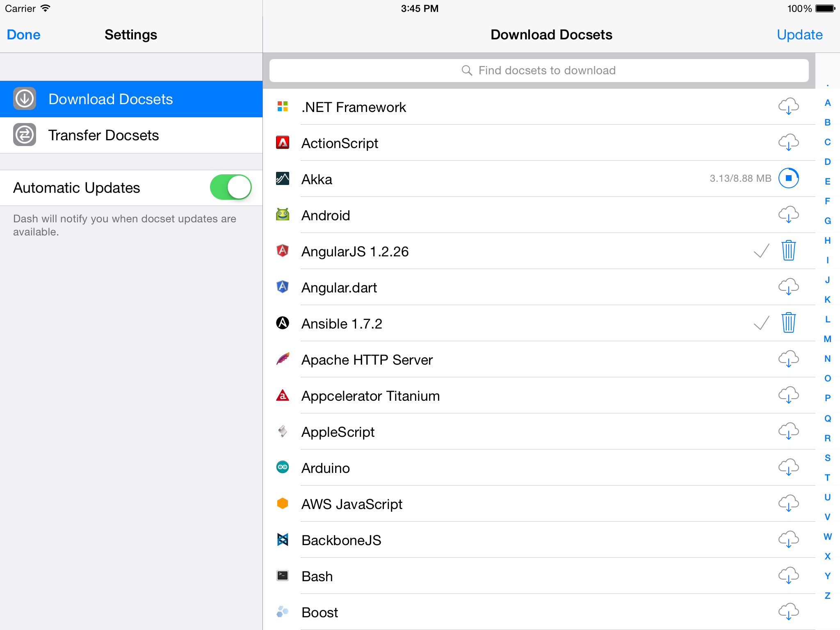This screenshot has height=630, width=840.
Task: Download the Apache HTTP Server docset
Action: [788, 359]
